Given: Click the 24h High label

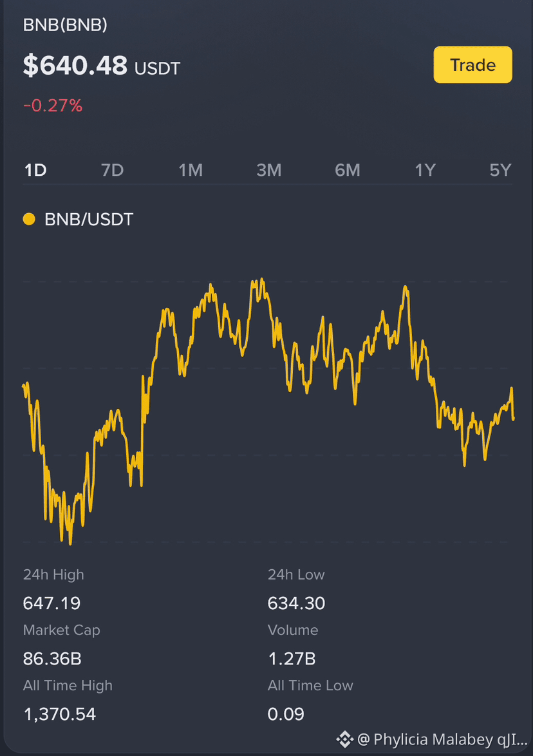Looking at the screenshot, I should (x=53, y=574).
